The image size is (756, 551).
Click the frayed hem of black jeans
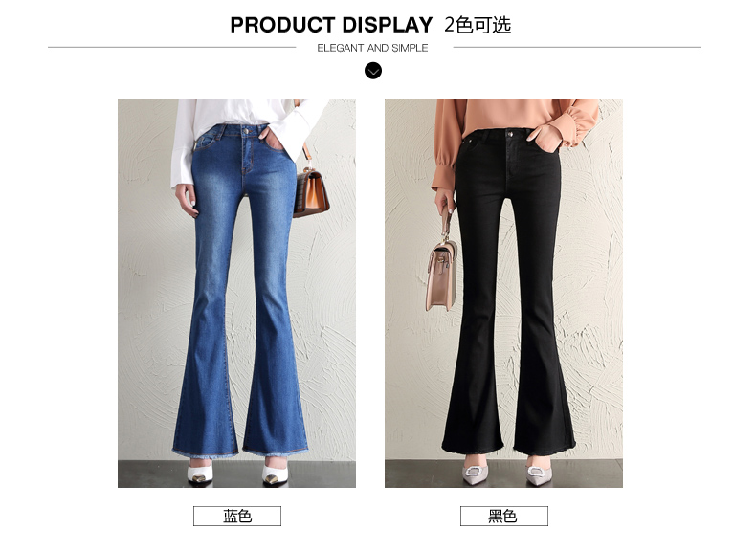click(509, 451)
